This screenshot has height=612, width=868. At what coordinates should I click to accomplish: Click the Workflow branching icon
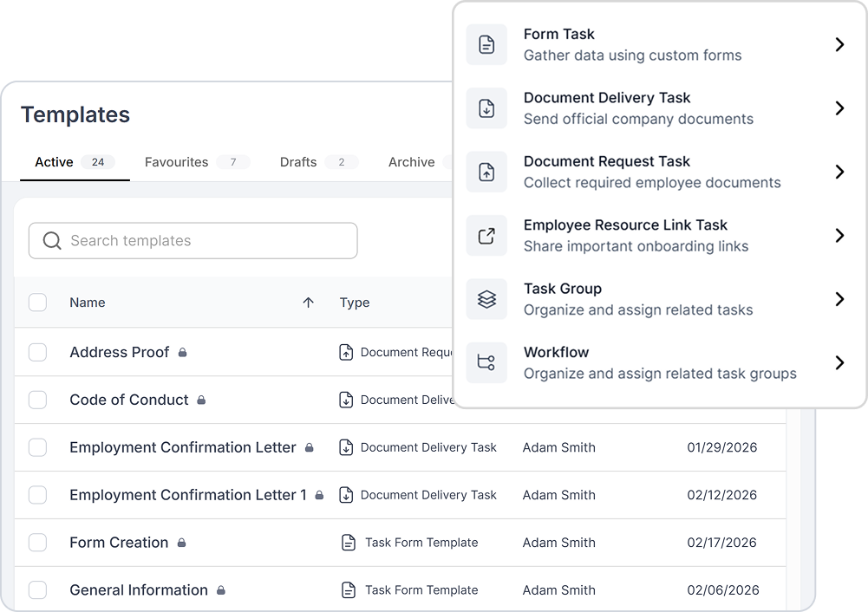pos(486,362)
